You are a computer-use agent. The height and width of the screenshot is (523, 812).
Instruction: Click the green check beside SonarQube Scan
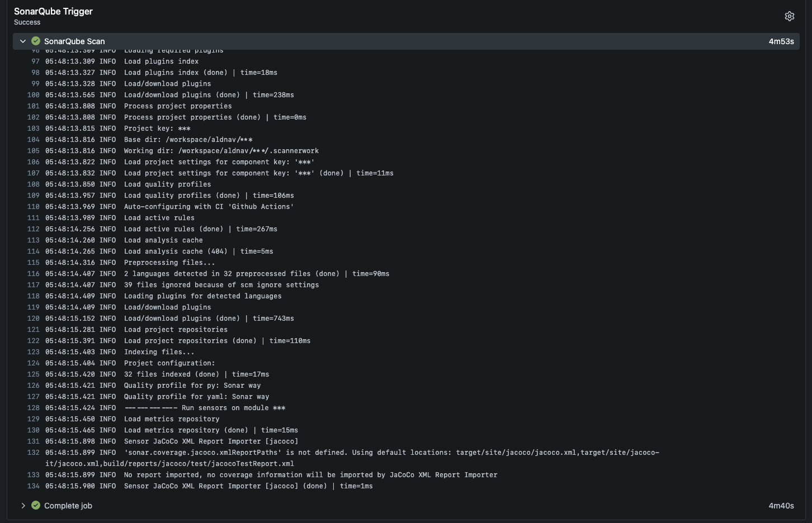point(36,41)
